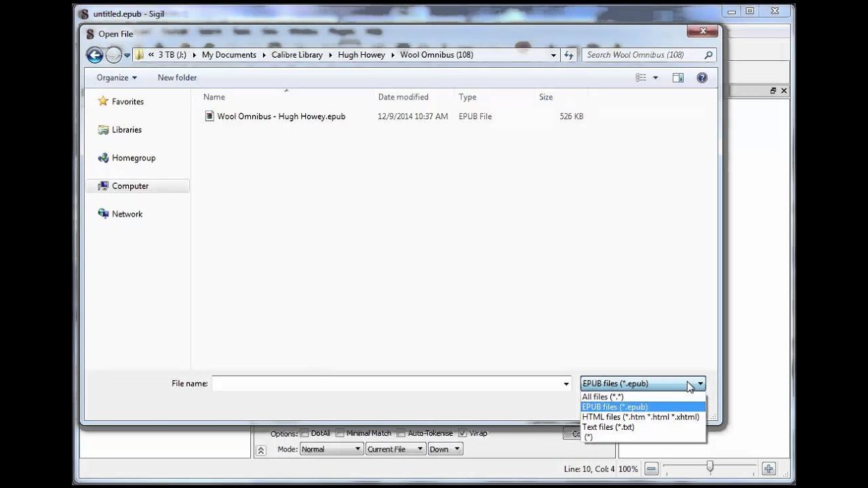Click the Sigil panel float icon
868x488 pixels.
click(x=772, y=91)
